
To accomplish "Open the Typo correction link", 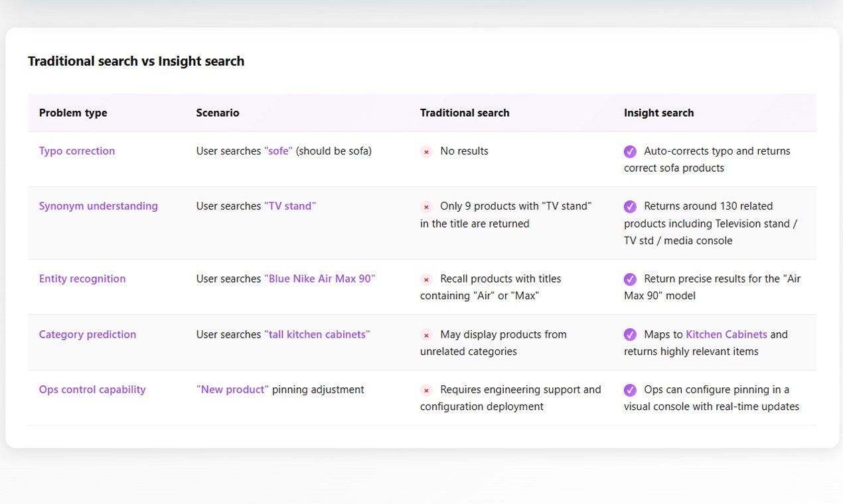I will tap(76, 151).
